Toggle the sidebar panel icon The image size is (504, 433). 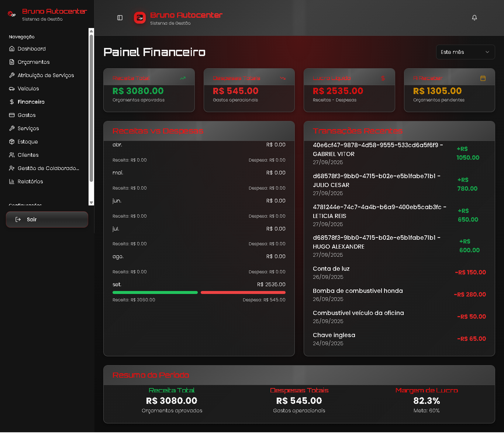point(120,18)
